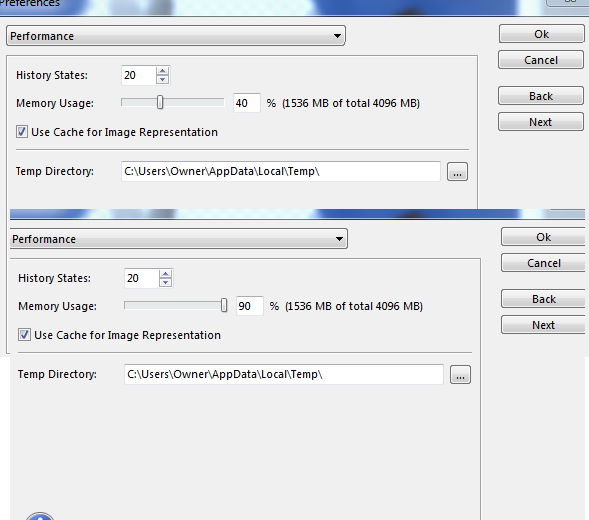The width and height of the screenshot is (589, 520).
Task: Click Ok button in upper dialog
Action: [x=541, y=34]
